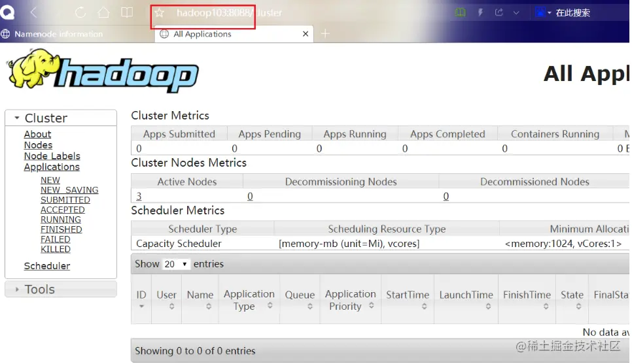Sort table by ID column
The width and height of the screenshot is (632, 364).
[141, 299]
